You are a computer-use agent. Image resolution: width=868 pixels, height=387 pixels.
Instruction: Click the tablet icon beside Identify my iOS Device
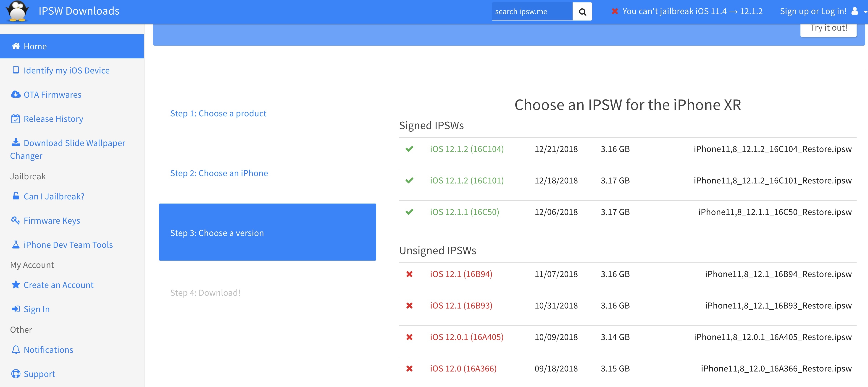(x=16, y=70)
